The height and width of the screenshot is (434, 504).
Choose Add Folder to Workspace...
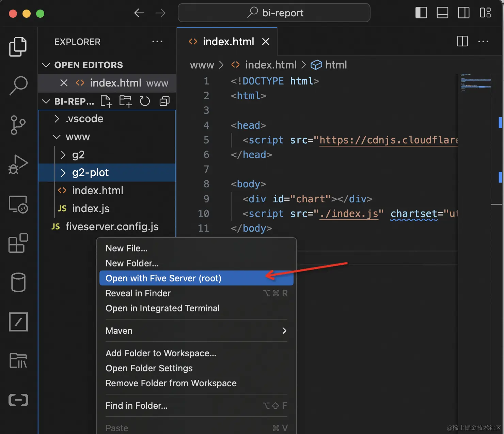coord(196,353)
